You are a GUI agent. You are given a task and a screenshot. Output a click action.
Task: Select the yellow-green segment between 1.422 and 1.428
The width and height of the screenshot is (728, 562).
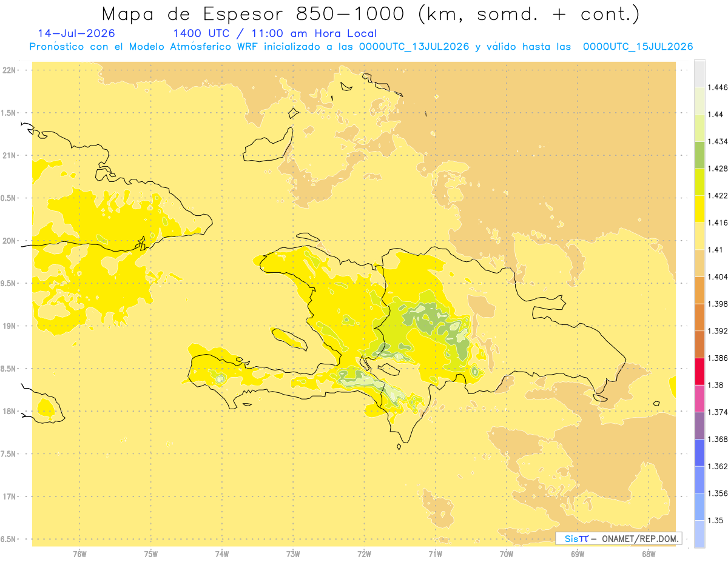pos(699,182)
